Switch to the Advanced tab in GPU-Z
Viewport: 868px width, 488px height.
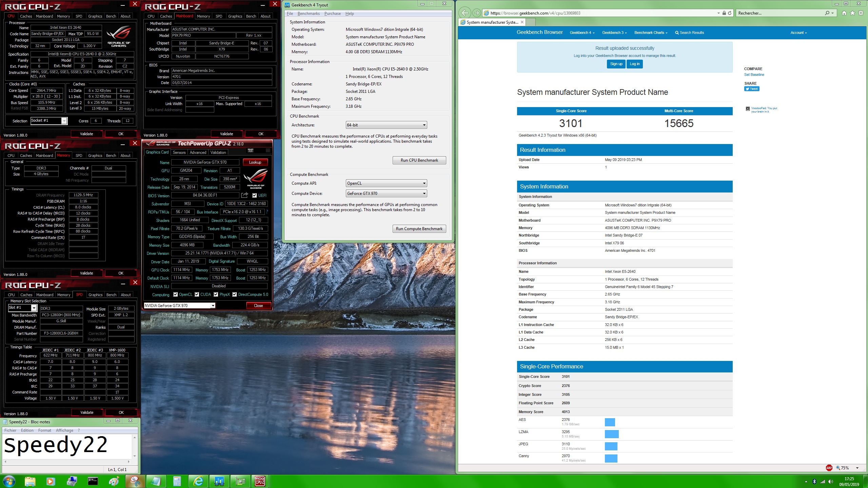click(x=198, y=152)
